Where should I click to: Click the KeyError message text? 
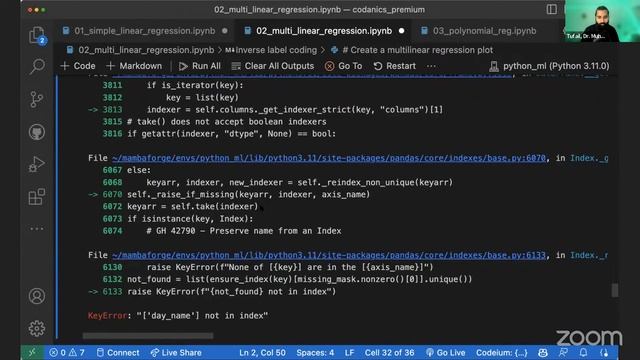(178, 316)
